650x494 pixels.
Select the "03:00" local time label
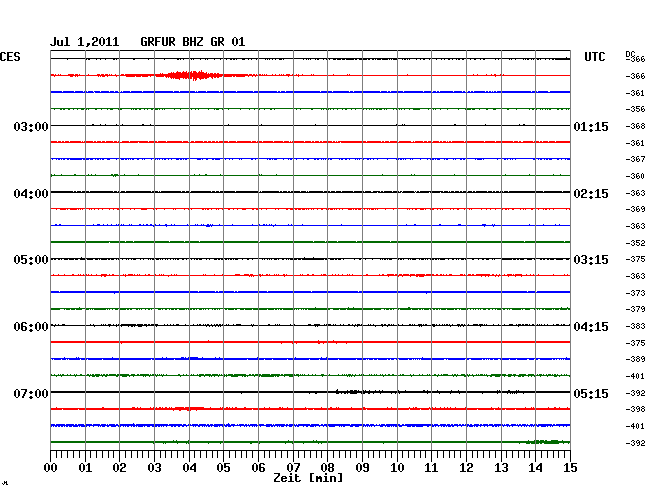pyautogui.click(x=31, y=126)
